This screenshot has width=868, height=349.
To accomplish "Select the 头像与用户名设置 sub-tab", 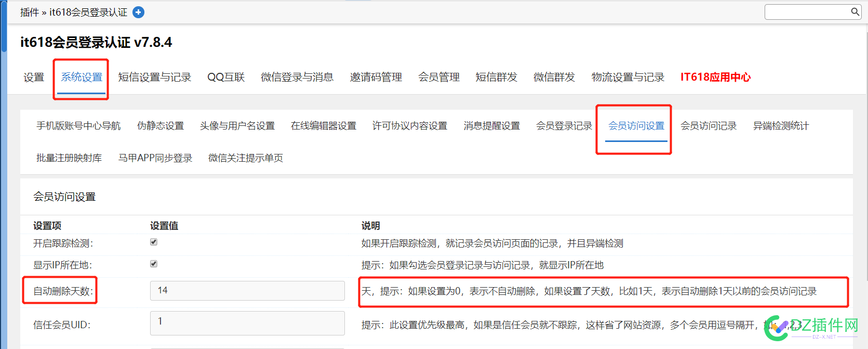I will [237, 126].
